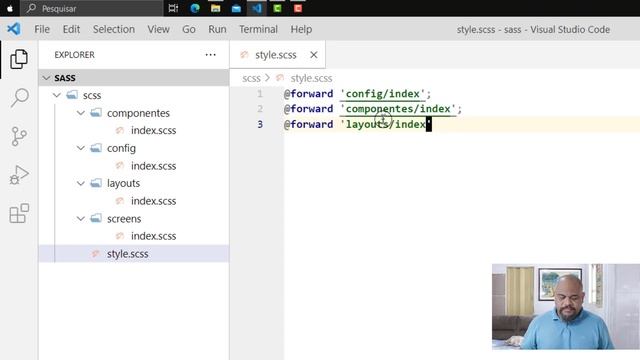This screenshot has width=640, height=360.
Task: Open the Help menu
Action: click(301, 29)
